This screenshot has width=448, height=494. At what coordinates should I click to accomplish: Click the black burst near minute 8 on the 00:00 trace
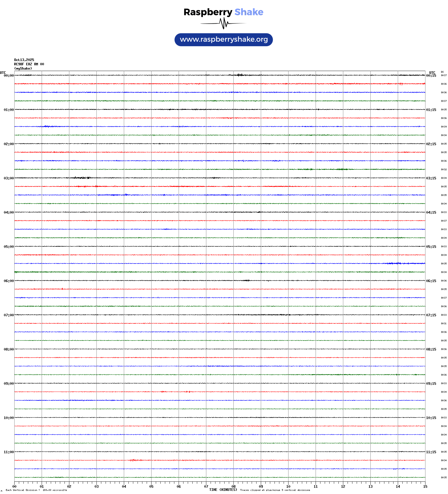coord(239,75)
